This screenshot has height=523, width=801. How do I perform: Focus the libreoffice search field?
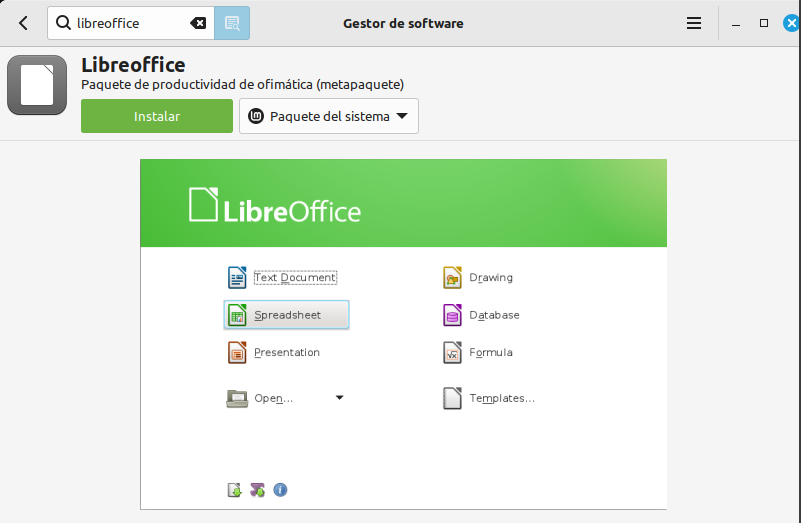pos(131,23)
